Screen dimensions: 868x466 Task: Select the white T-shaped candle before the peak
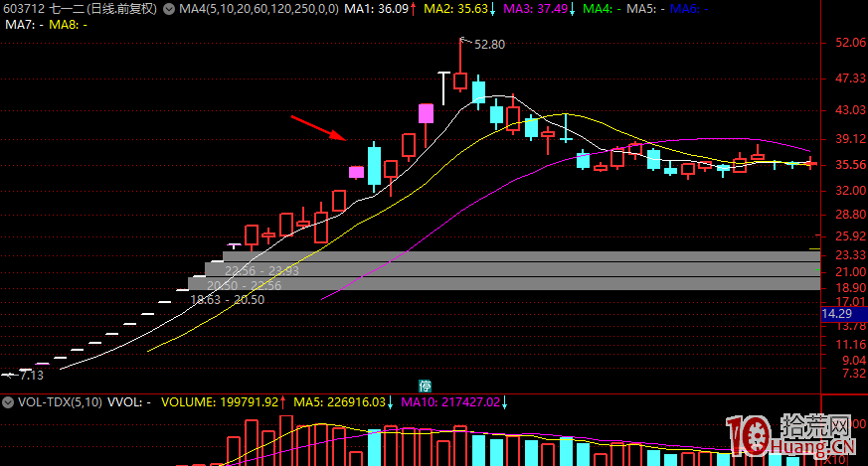pyautogui.click(x=443, y=88)
